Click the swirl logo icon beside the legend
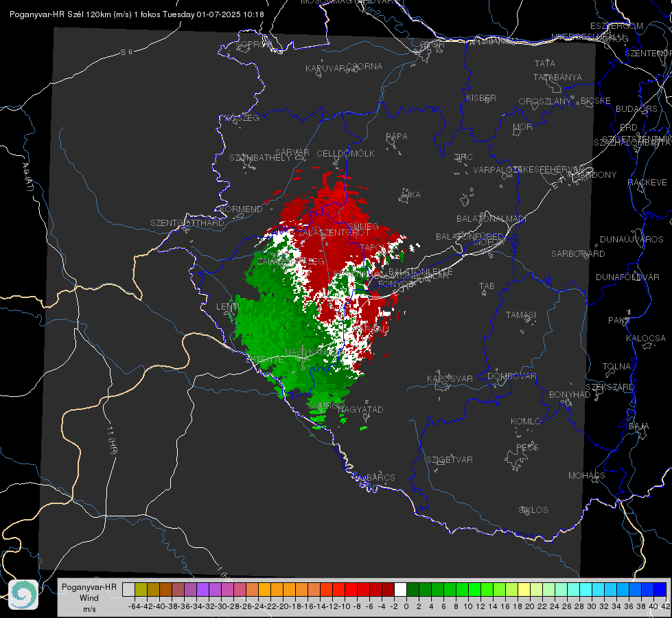 point(23,595)
